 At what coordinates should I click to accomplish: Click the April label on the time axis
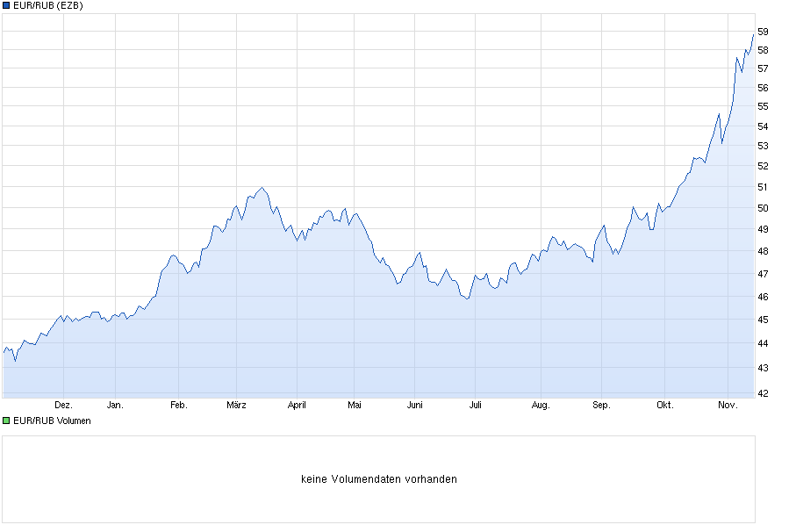(298, 405)
